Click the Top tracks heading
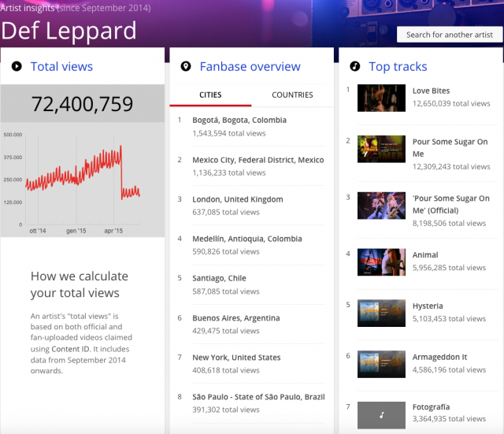Image resolution: width=504 pixels, height=434 pixels. [398, 67]
